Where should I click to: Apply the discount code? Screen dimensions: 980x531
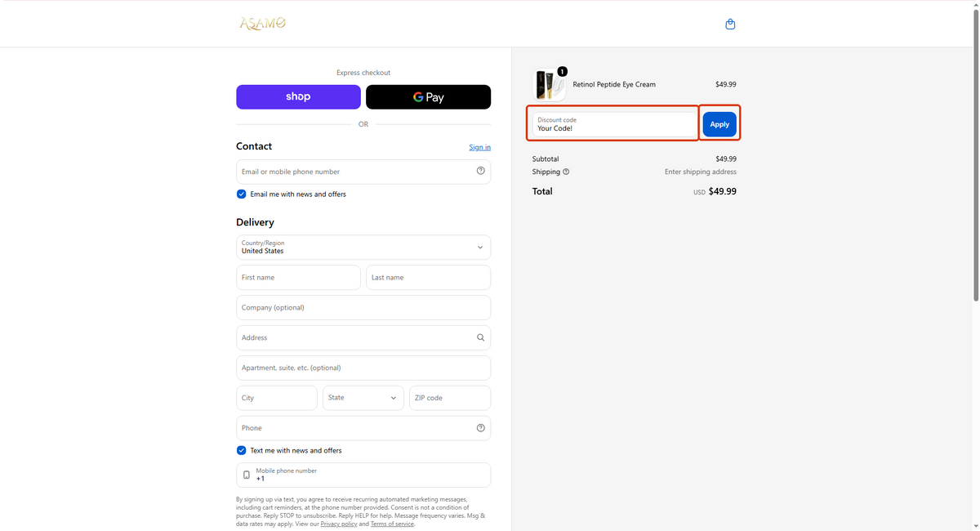click(x=719, y=124)
